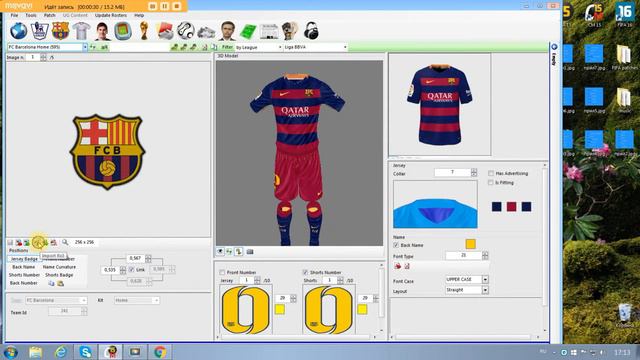Viewport: 640px width, 360px height.
Task: Open the 'by League' filter type dropdown
Action: pos(280,47)
